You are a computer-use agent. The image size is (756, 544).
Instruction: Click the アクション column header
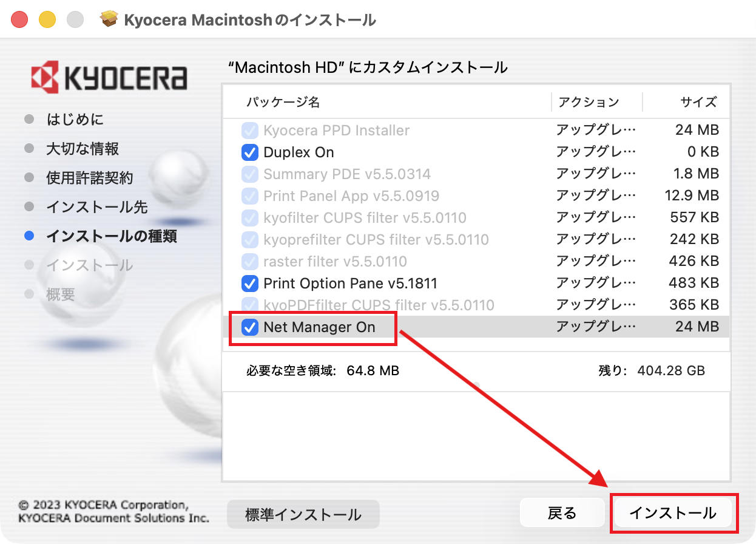coord(588,102)
